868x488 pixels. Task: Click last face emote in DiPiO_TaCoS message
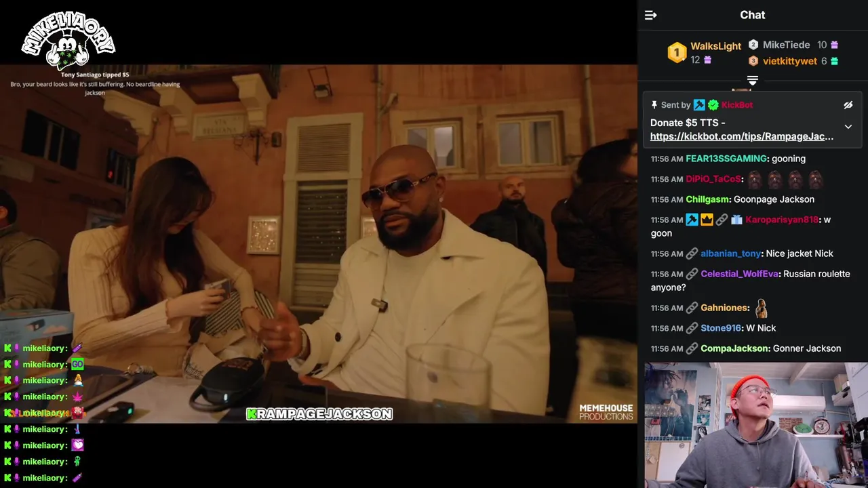[816, 179]
